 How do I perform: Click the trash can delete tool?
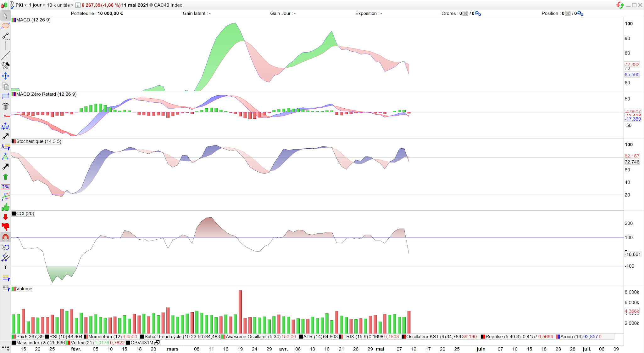point(5,106)
